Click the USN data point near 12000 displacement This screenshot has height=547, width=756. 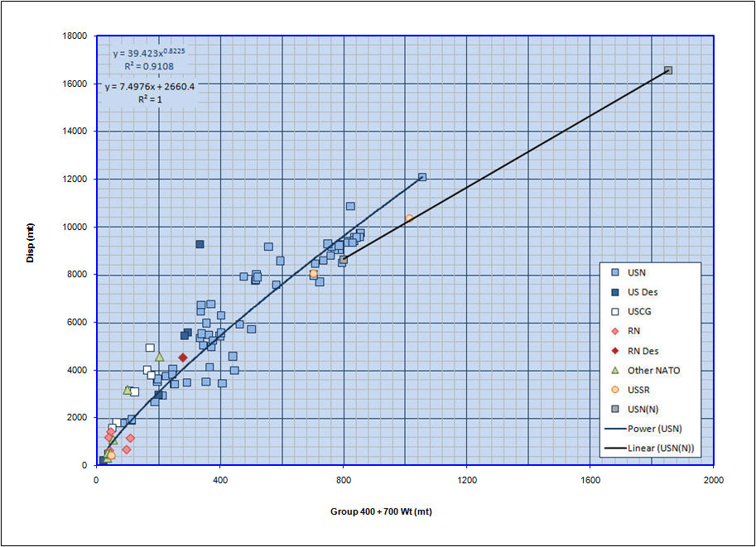(x=422, y=177)
